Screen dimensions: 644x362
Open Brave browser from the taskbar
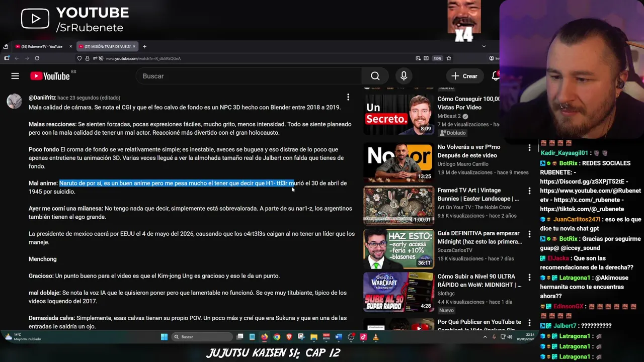(289, 337)
